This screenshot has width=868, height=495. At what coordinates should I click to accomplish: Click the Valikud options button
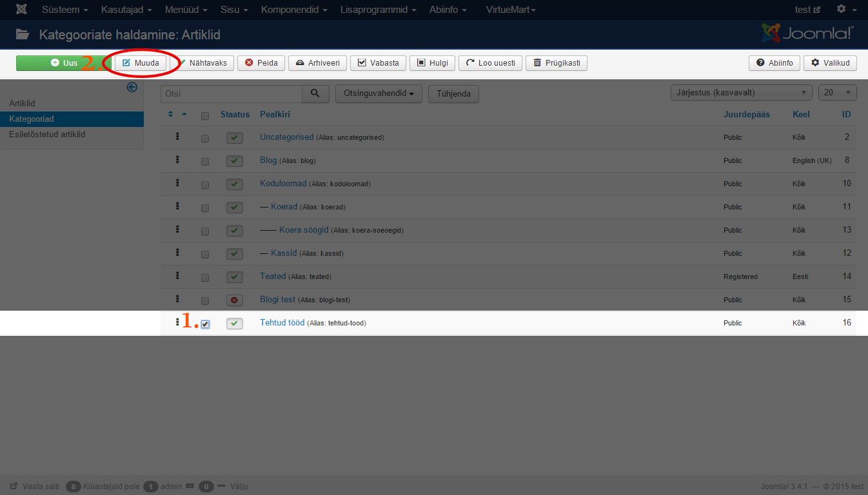pos(830,63)
